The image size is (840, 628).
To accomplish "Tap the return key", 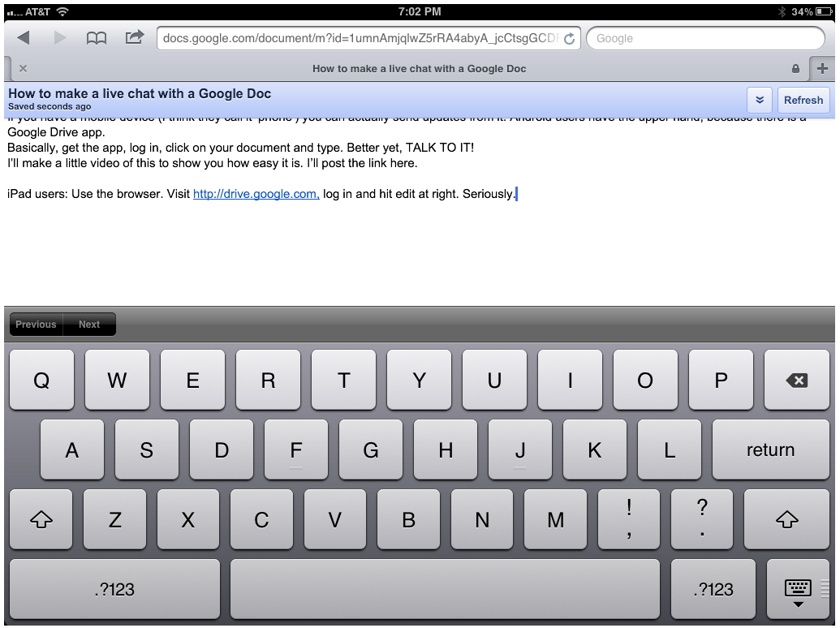I will tap(771, 449).
